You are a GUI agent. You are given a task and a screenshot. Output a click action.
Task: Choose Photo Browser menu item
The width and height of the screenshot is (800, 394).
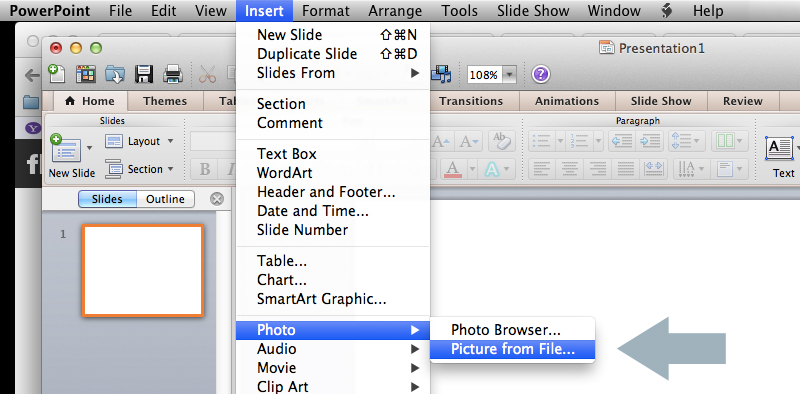512,330
